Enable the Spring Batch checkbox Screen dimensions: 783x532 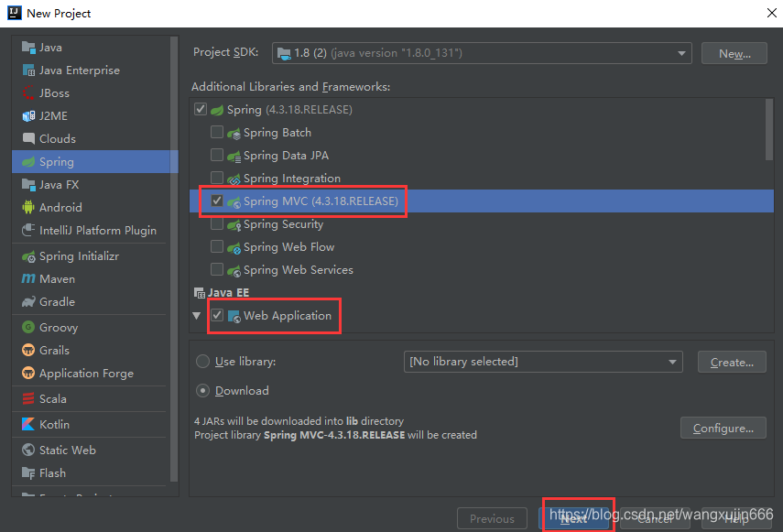(x=217, y=132)
